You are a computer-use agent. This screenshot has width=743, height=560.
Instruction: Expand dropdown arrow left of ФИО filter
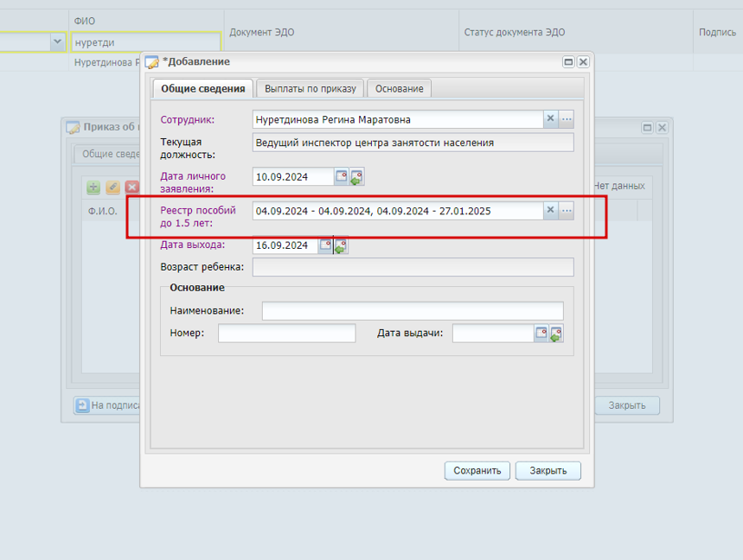point(57,41)
